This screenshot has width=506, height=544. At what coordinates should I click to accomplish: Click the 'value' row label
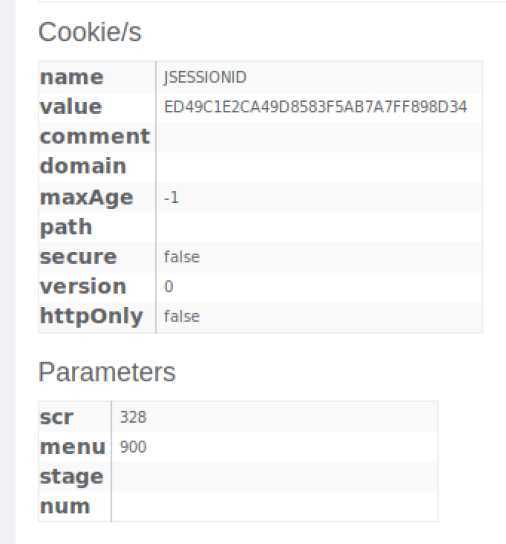(71, 107)
